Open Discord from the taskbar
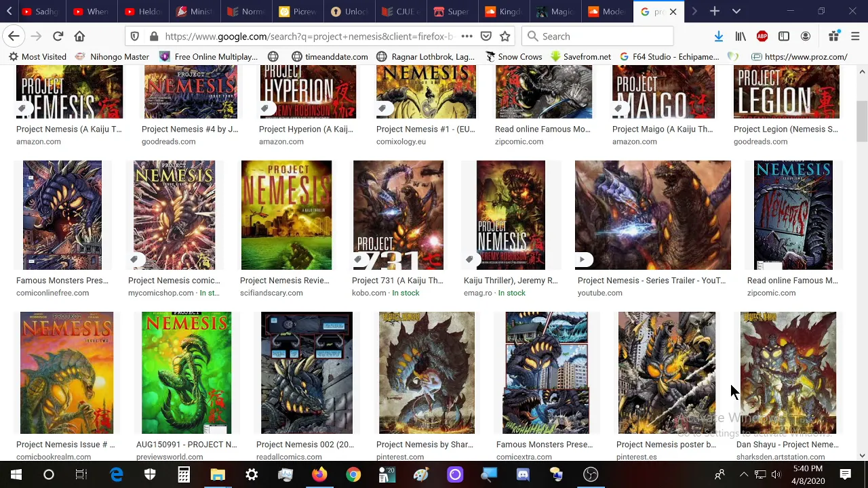The width and height of the screenshot is (868, 488). click(523, 474)
